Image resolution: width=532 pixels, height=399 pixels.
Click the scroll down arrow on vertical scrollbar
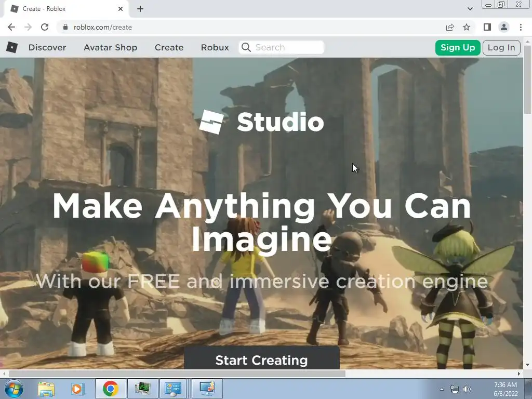click(527, 365)
